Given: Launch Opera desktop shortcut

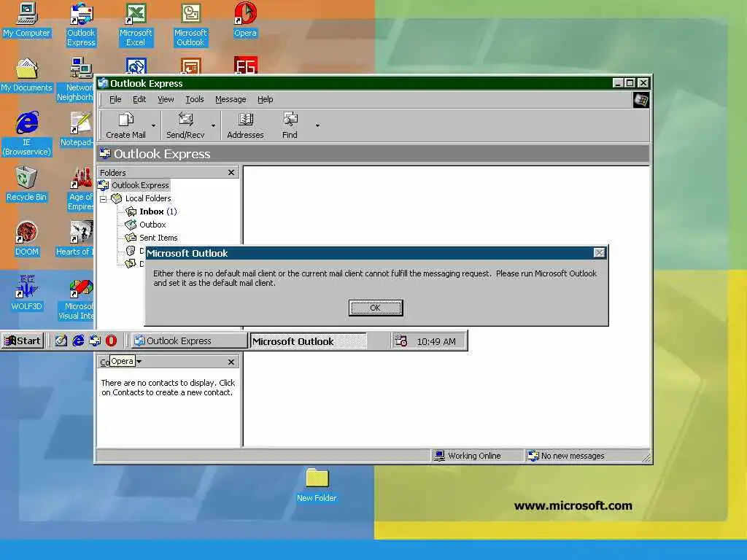Looking at the screenshot, I should (245, 20).
